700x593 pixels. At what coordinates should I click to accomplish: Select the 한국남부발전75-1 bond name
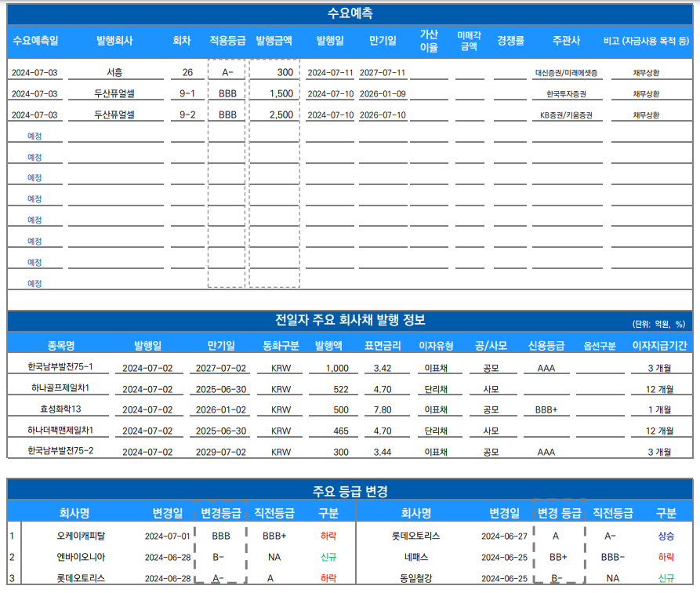click(60, 367)
